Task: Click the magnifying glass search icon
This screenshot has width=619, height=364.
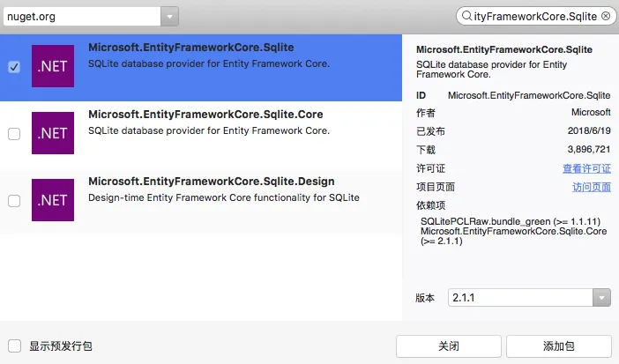Action: tap(465, 16)
